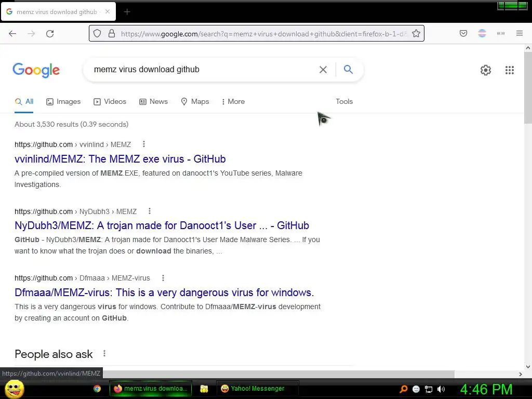Select the All search tab
Image resolution: width=532 pixels, height=399 pixels.
24,101
